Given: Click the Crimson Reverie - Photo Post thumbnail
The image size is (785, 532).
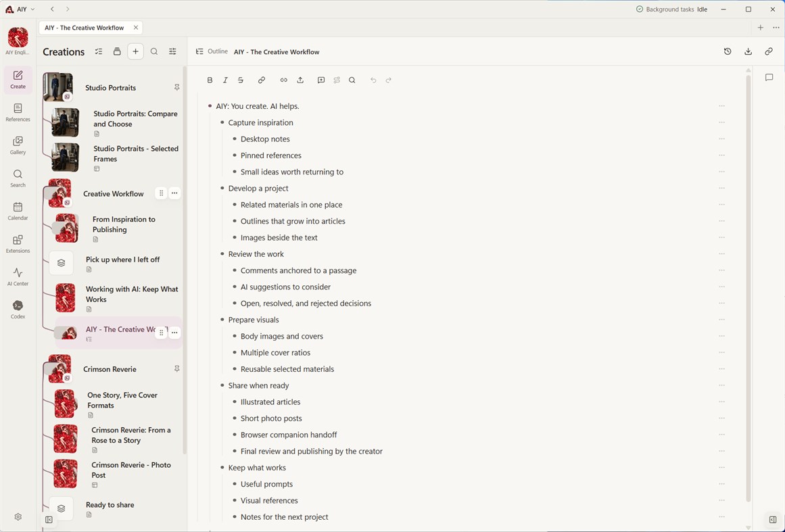Looking at the screenshot, I should [66, 473].
